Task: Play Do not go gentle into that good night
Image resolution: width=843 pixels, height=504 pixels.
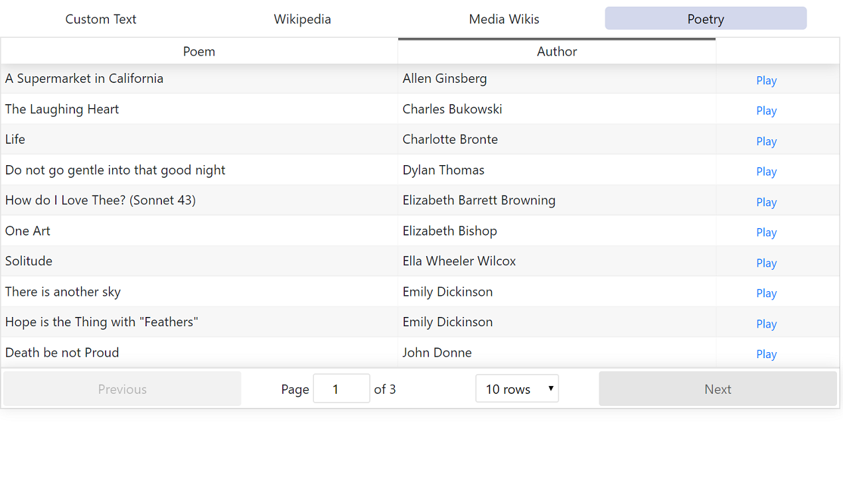Action: tap(766, 172)
